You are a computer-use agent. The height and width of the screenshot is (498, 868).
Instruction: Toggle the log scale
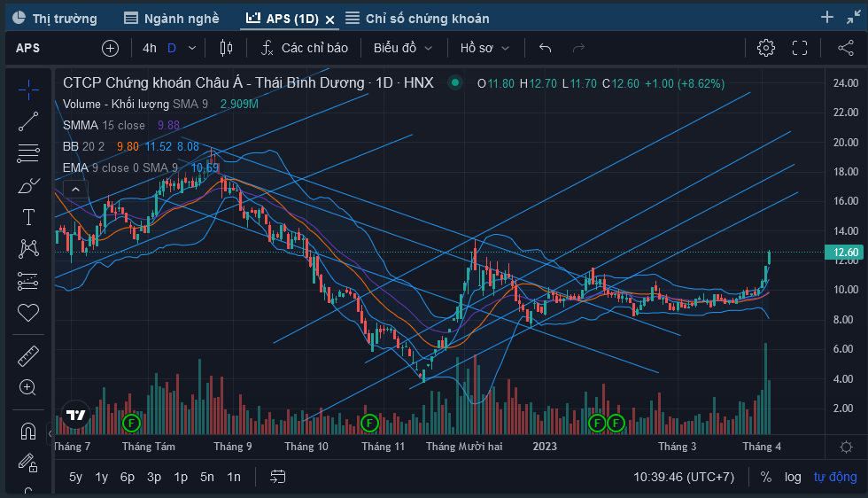(793, 477)
